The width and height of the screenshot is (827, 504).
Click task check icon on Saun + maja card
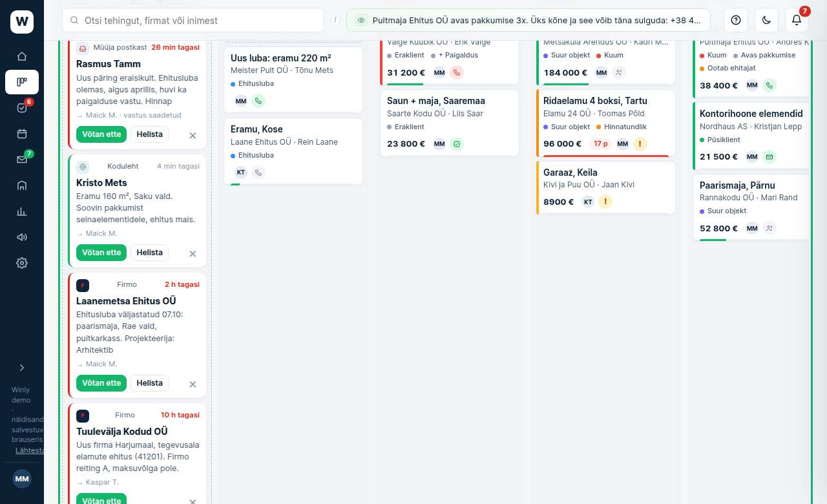click(457, 143)
